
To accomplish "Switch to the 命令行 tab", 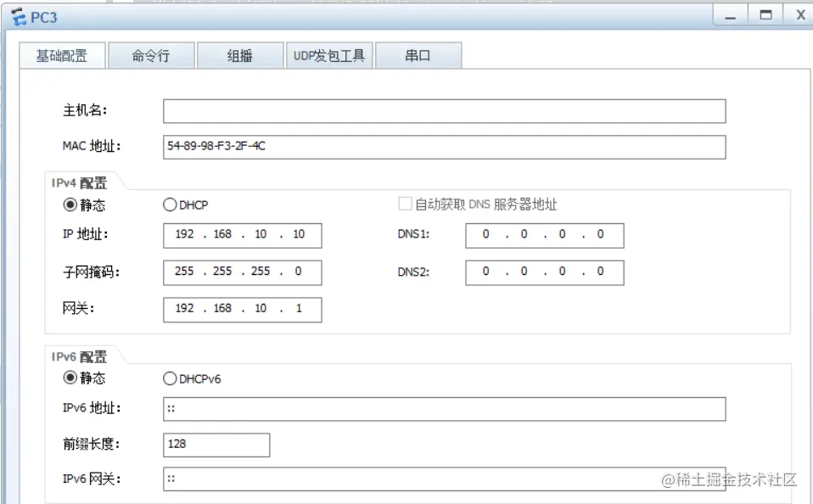I will coord(151,54).
